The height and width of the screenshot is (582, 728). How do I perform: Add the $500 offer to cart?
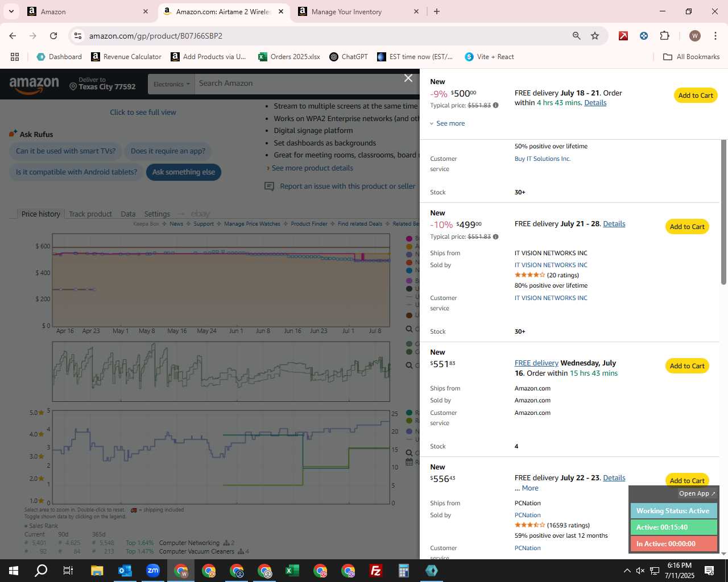point(696,95)
